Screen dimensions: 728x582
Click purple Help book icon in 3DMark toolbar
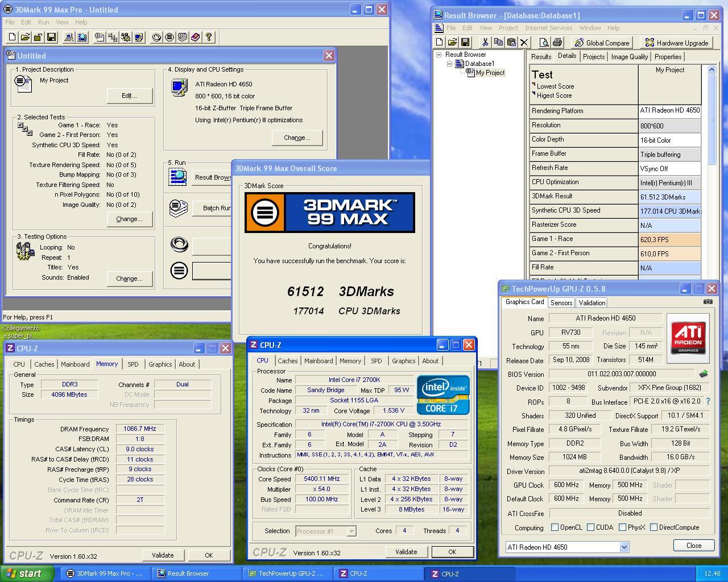(x=196, y=37)
